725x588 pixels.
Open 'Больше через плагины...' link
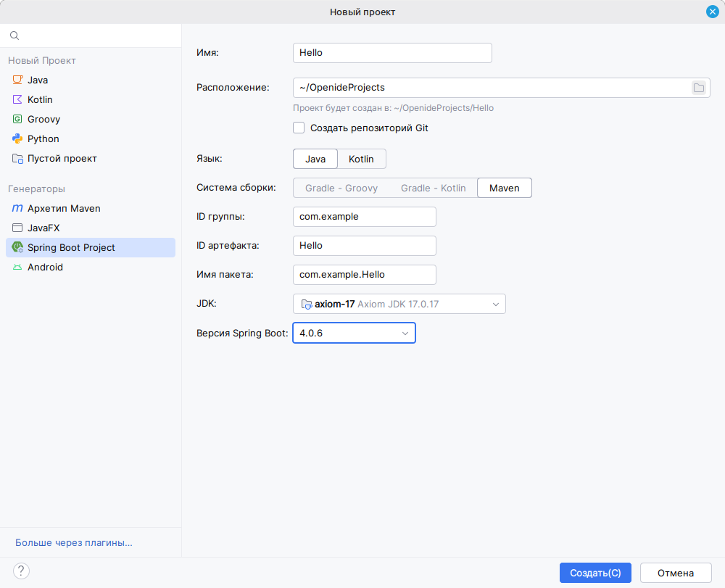73,542
